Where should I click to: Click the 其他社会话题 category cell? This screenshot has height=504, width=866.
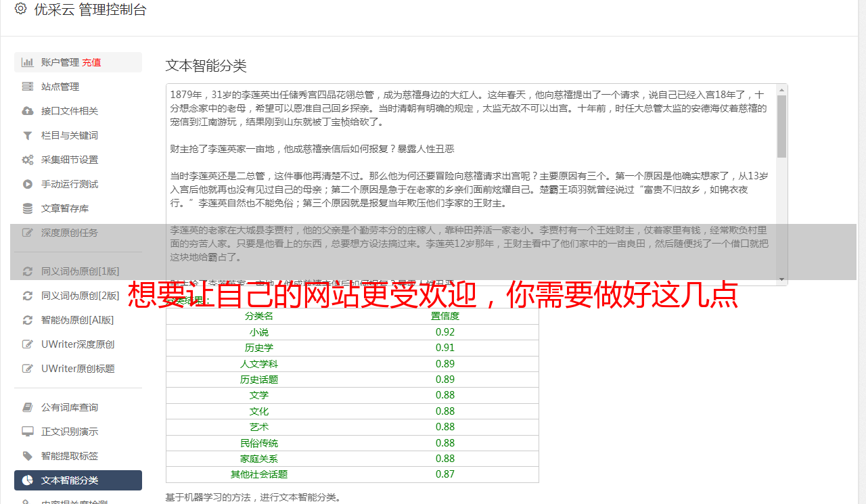[259, 474]
